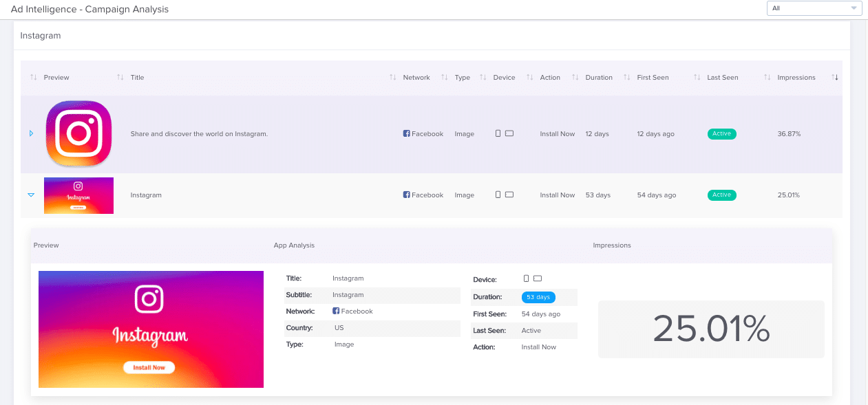The width and height of the screenshot is (868, 405).
Task: Sort using arrows just left of Preview header
Action: 34,78
